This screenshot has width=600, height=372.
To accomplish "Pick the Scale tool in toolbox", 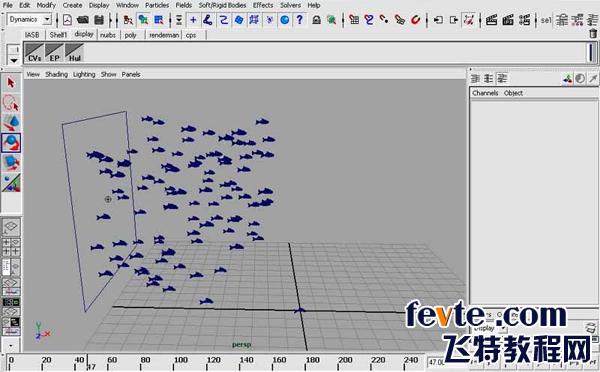I will coord(11,163).
